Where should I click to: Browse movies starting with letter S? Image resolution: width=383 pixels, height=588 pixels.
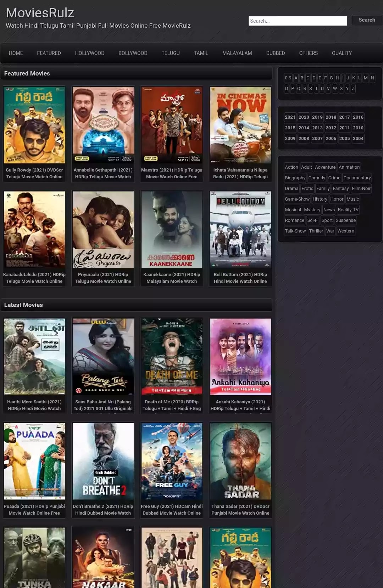pyautogui.click(x=311, y=89)
